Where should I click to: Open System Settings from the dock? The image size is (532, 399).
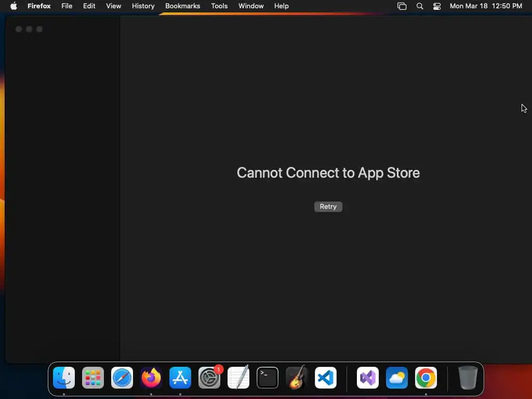pyautogui.click(x=209, y=378)
